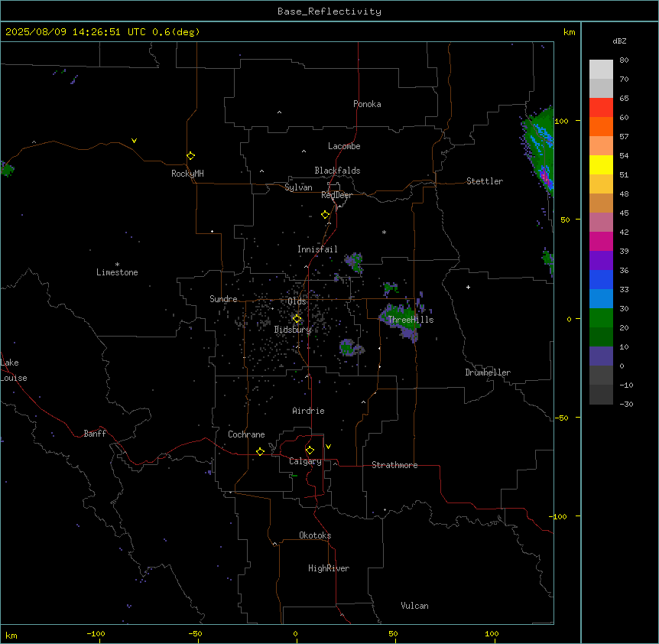Click the Lacombe city label
659x644 pixels.
click(344, 146)
